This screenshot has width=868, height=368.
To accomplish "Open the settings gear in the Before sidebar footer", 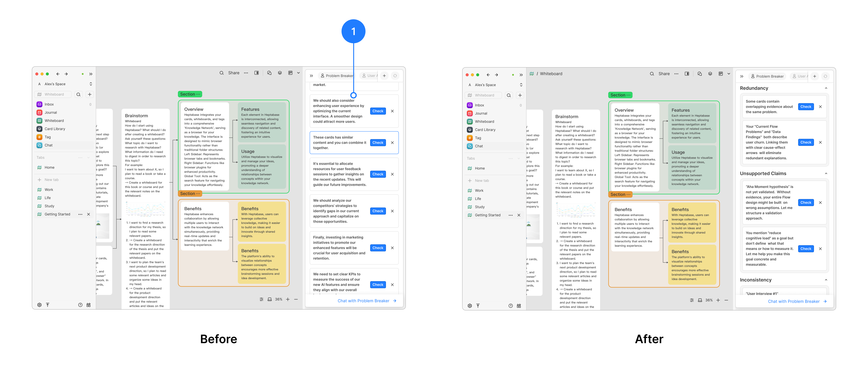I will pyautogui.click(x=39, y=305).
